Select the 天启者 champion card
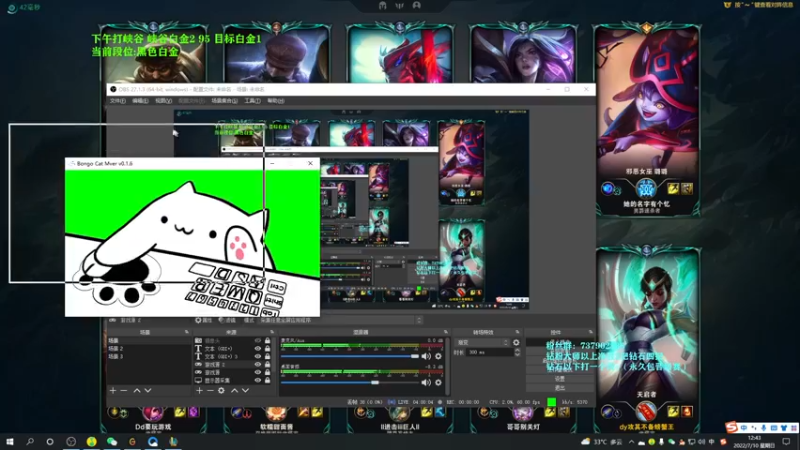This screenshot has height=450, width=800. [x=646, y=339]
